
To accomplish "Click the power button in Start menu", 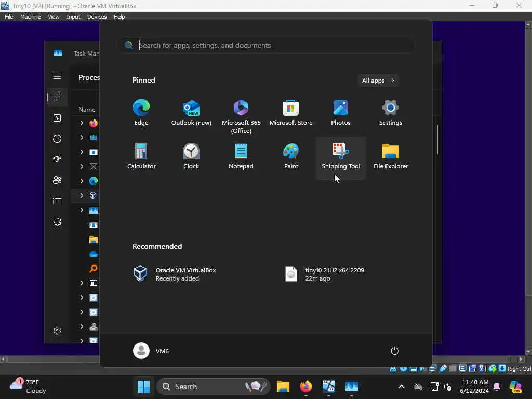I will [395, 351].
